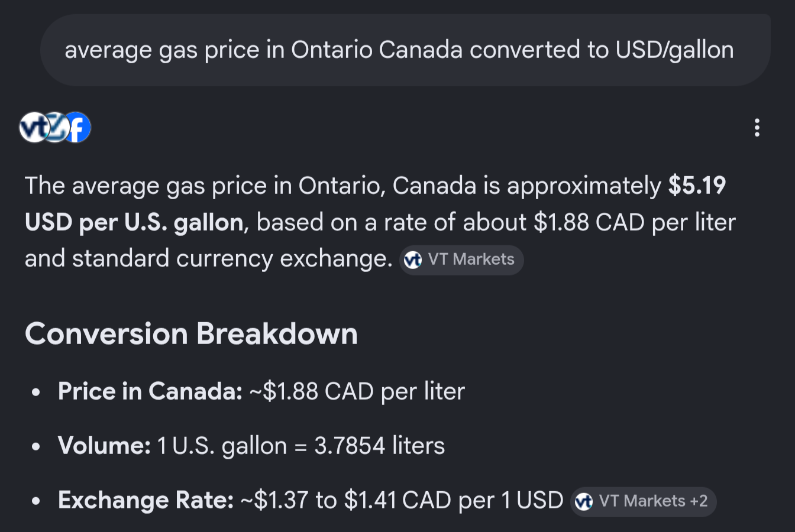This screenshot has height=532, width=795.
Task: Click 'USD/gallon' in the query text
Action: coord(675,50)
